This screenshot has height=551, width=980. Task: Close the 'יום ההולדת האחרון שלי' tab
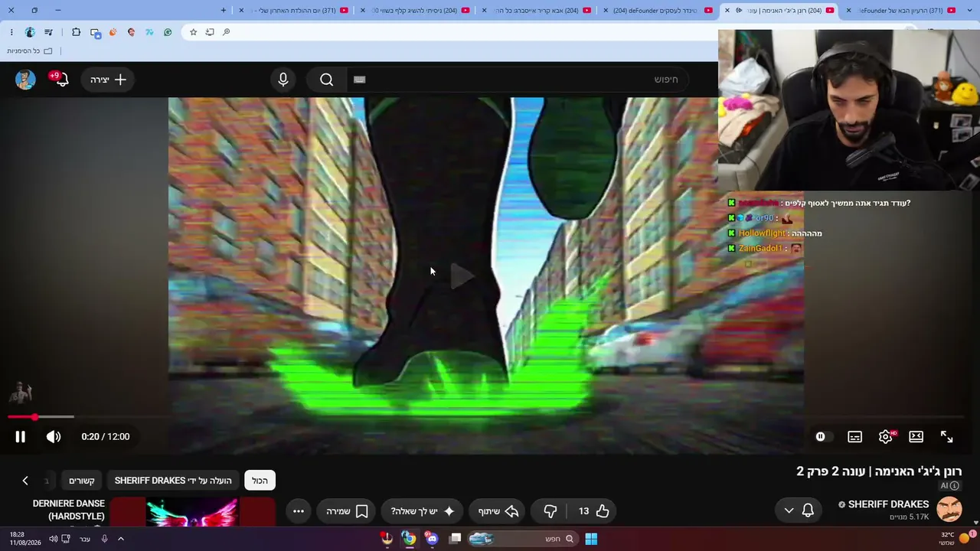point(242,10)
